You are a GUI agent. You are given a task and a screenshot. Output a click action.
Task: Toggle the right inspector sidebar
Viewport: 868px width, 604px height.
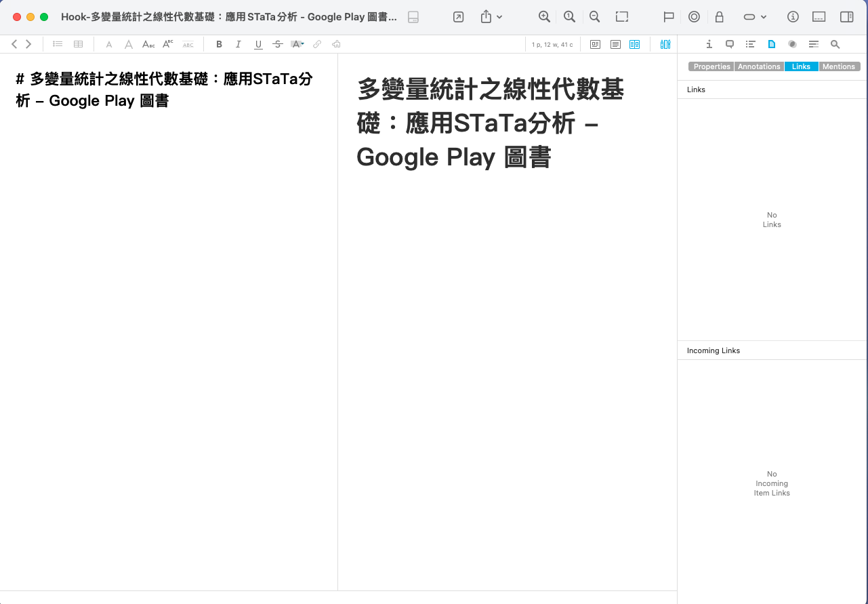(x=846, y=17)
